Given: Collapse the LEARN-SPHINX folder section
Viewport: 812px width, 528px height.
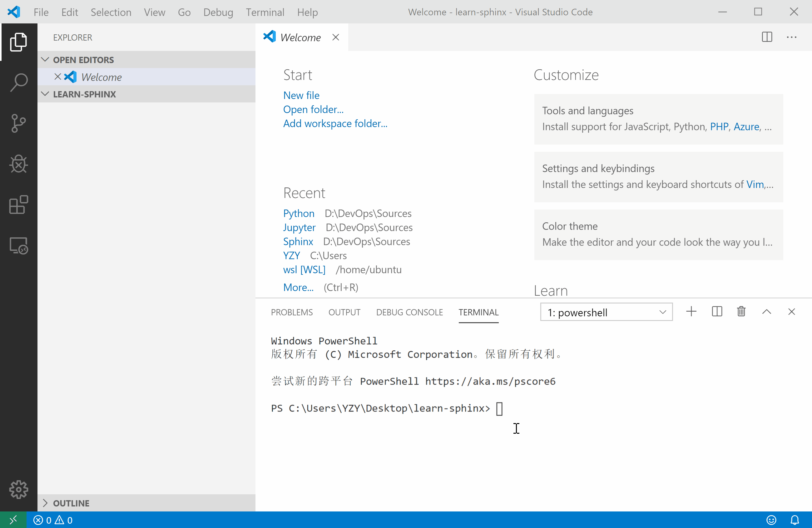Looking at the screenshot, I should click(x=45, y=94).
